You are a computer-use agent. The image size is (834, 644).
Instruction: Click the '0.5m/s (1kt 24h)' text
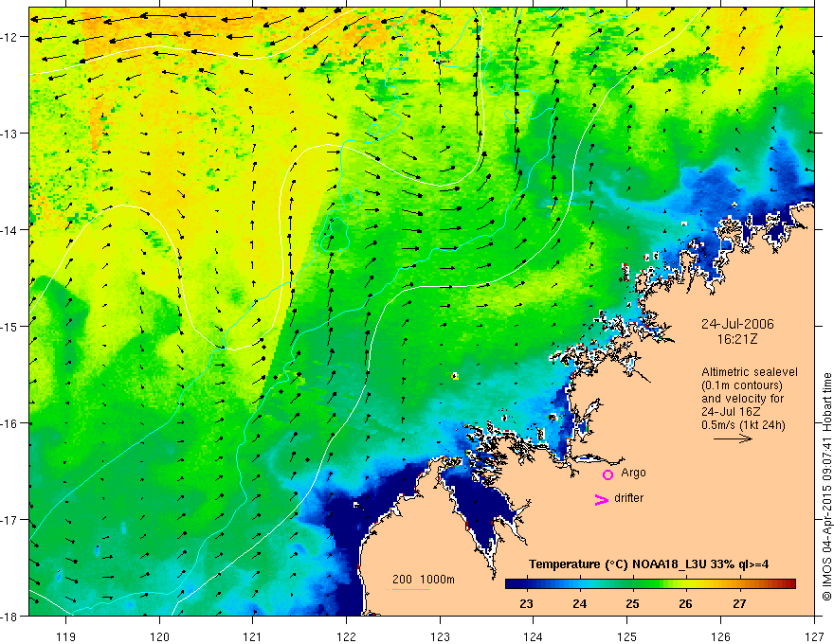click(x=743, y=425)
